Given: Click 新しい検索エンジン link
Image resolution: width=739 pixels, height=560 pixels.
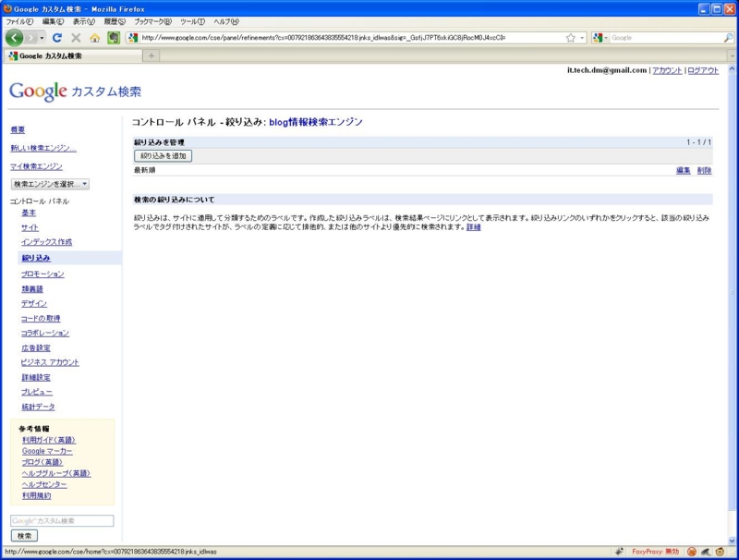Looking at the screenshot, I should [43, 148].
